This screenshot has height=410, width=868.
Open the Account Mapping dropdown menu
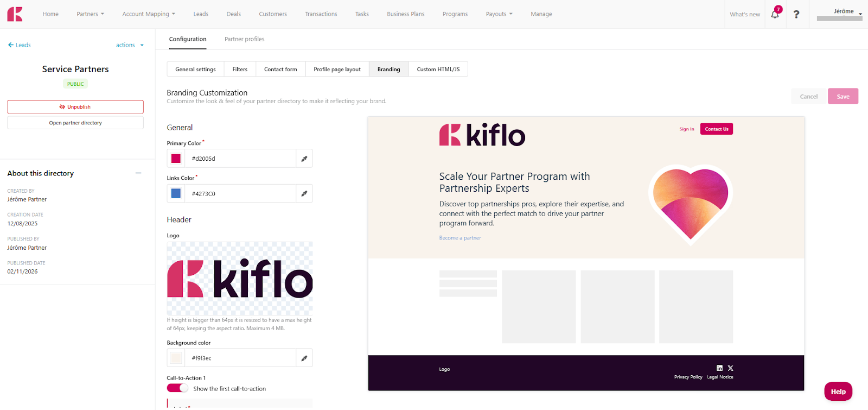tap(149, 14)
